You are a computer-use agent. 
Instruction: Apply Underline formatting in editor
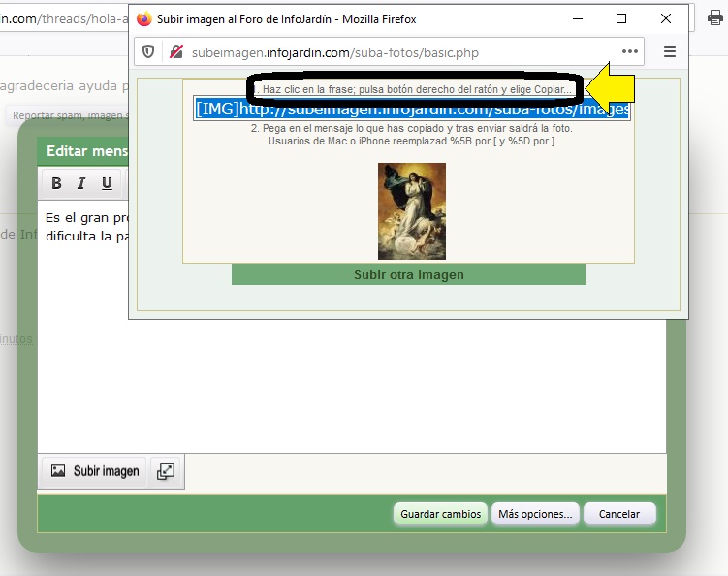(x=107, y=183)
